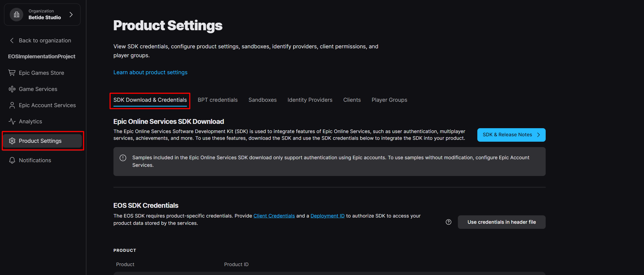Select the Clients tab
The height and width of the screenshot is (275, 644).
352,100
